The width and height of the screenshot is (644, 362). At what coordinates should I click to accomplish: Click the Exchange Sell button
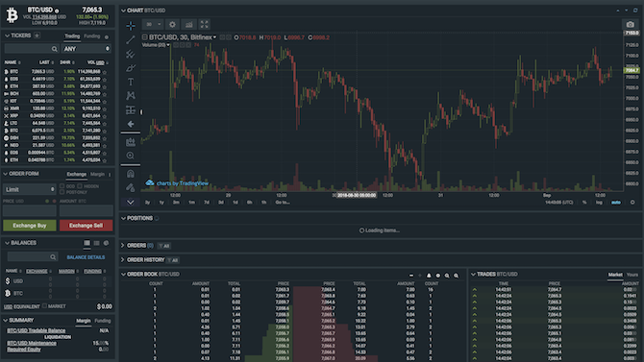tap(86, 226)
